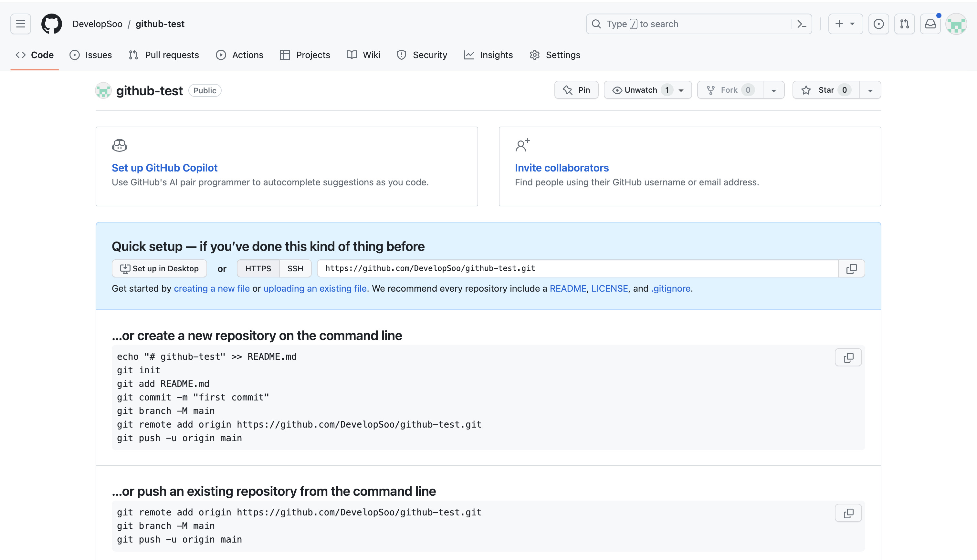Open the notifications inbox icon

pos(930,24)
